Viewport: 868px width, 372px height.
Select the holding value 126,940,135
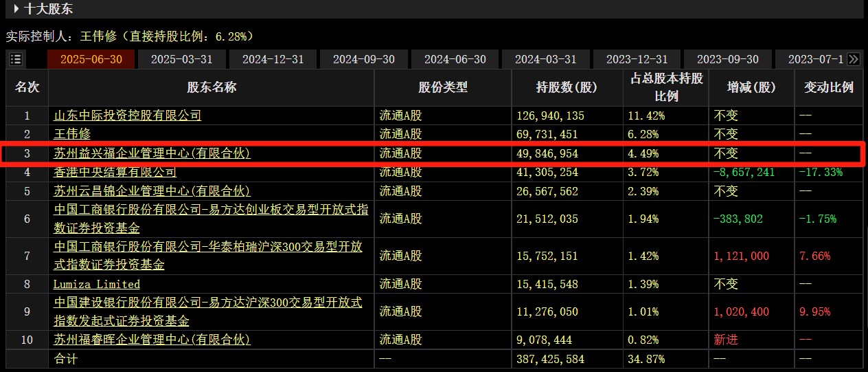[x=551, y=116]
